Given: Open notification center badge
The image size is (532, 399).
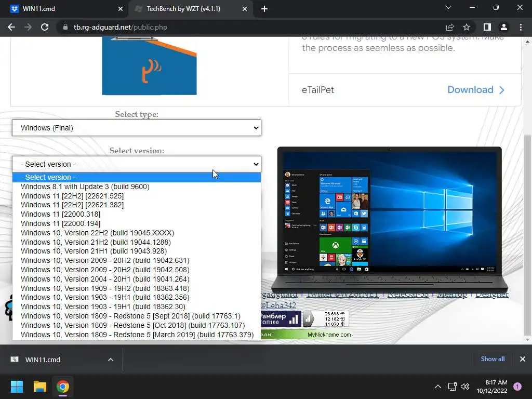Looking at the screenshot, I should tap(517, 387).
